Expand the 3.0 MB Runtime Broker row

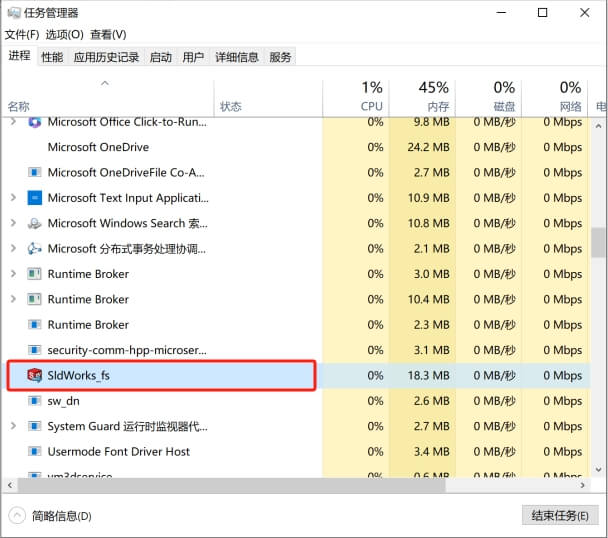[x=13, y=274]
